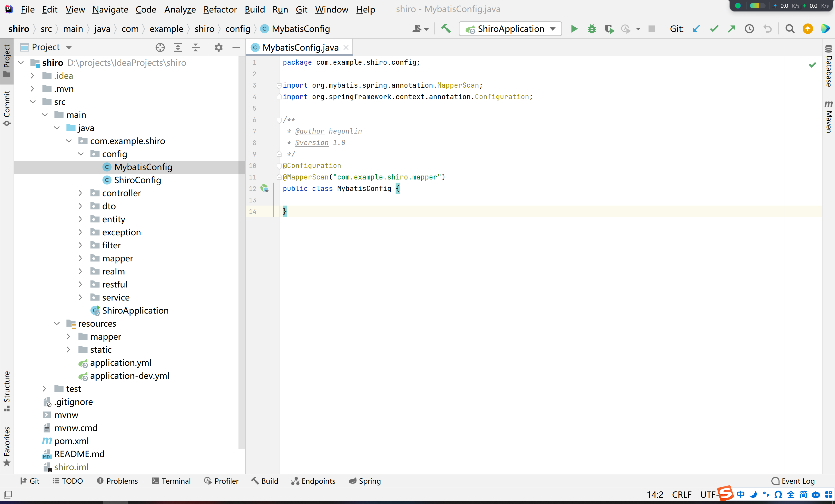Open the Terminal tool window

click(171, 481)
